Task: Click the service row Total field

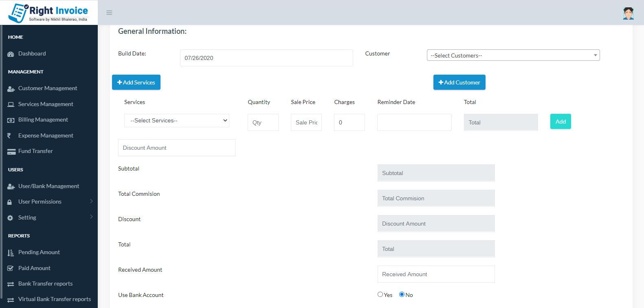Action: (x=501, y=122)
